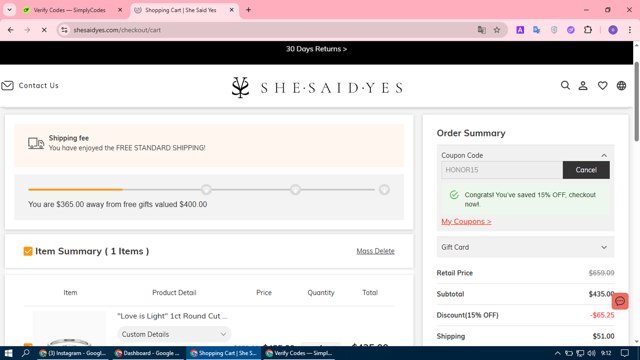Click the Subtotal $435.00 value

[x=601, y=294]
